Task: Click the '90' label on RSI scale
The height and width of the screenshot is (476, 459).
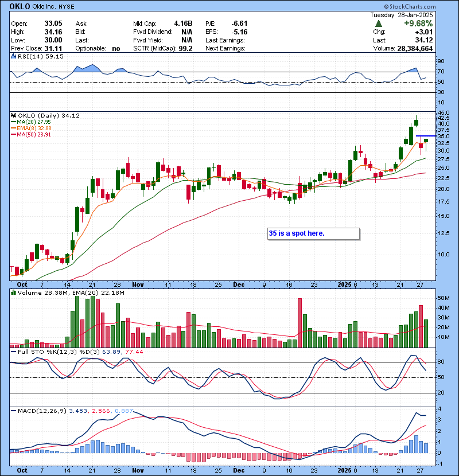Action: [441, 61]
